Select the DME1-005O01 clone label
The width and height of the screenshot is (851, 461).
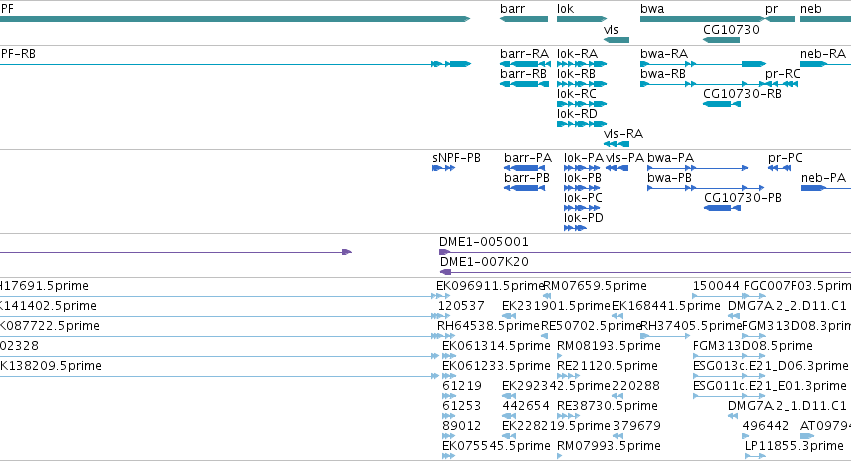pyautogui.click(x=484, y=242)
